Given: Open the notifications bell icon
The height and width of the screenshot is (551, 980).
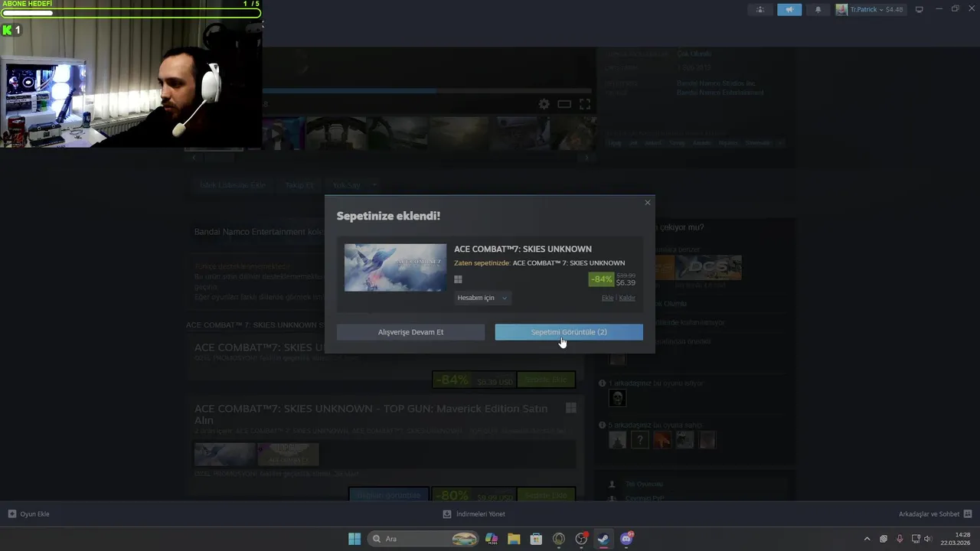Looking at the screenshot, I should coord(818,9).
